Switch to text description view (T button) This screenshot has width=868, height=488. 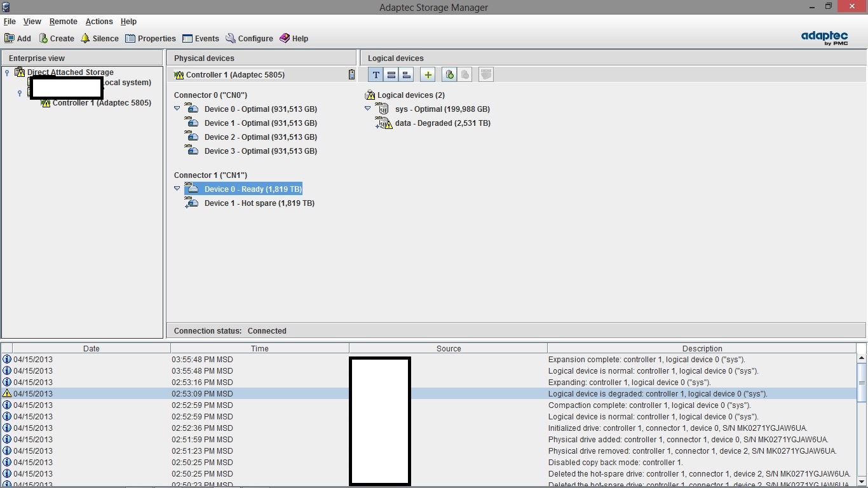tap(376, 75)
